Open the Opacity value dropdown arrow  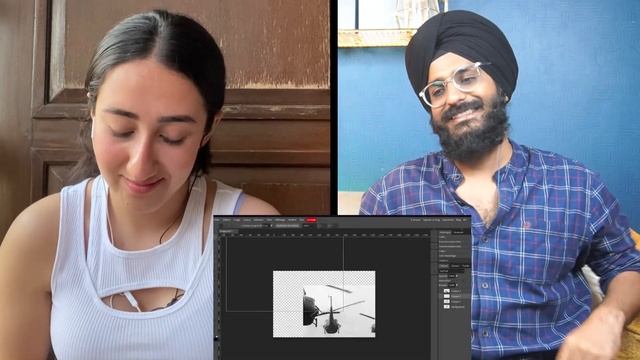457,276
